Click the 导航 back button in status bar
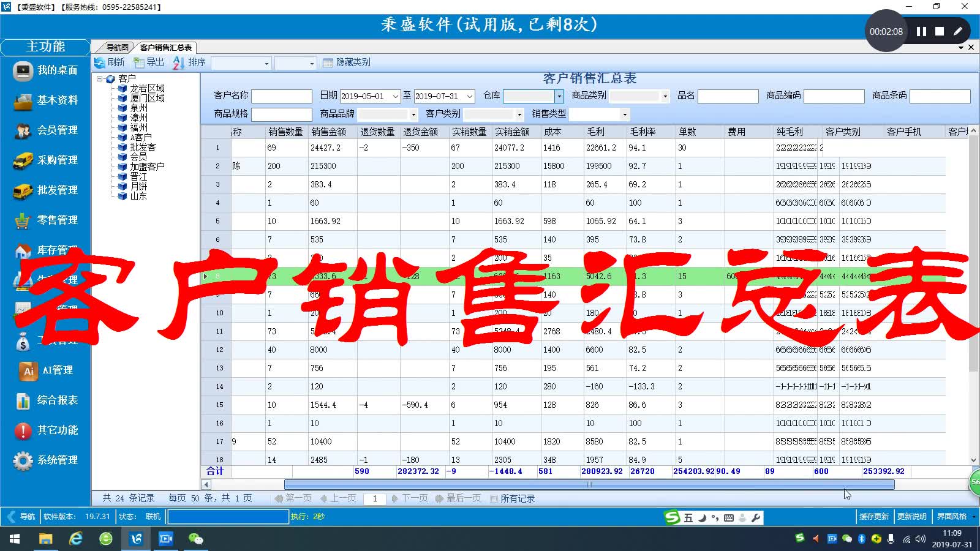Image resolution: width=980 pixels, height=551 pixels. click(21, 517)
